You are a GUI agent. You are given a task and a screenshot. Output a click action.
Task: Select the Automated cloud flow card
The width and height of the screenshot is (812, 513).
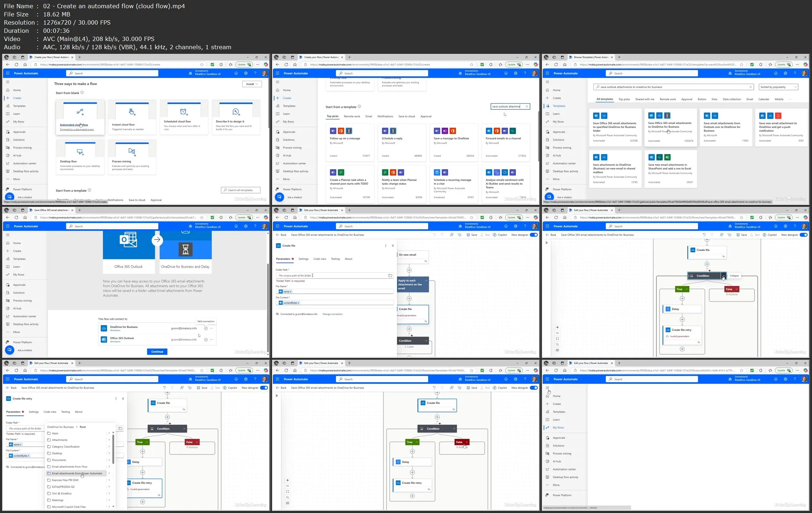point(80,117)
